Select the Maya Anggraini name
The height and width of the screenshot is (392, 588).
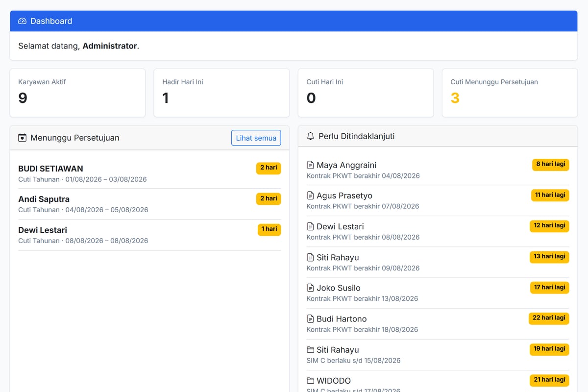pyautogui.click(x=346, y=165)
